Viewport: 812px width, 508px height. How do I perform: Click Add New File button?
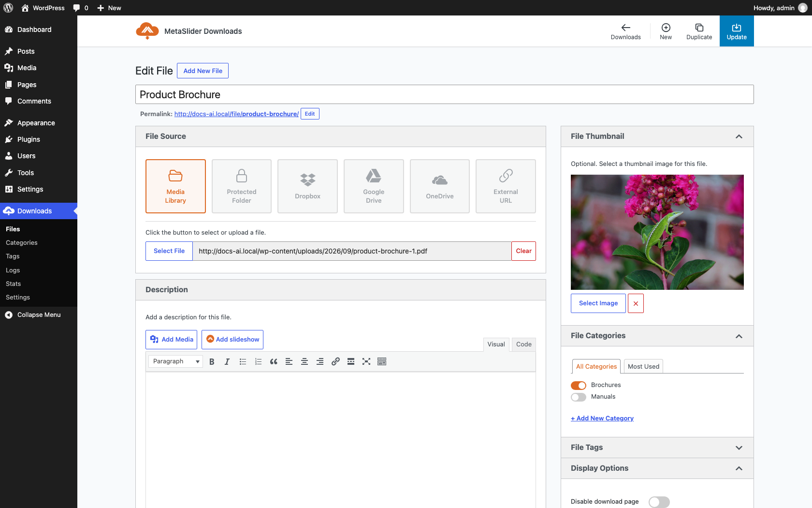pyautogui.click(x=203, y=71)
